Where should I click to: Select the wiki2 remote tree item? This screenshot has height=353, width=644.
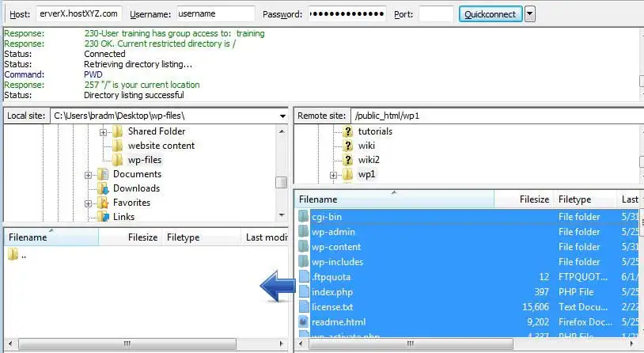[369, 160]
